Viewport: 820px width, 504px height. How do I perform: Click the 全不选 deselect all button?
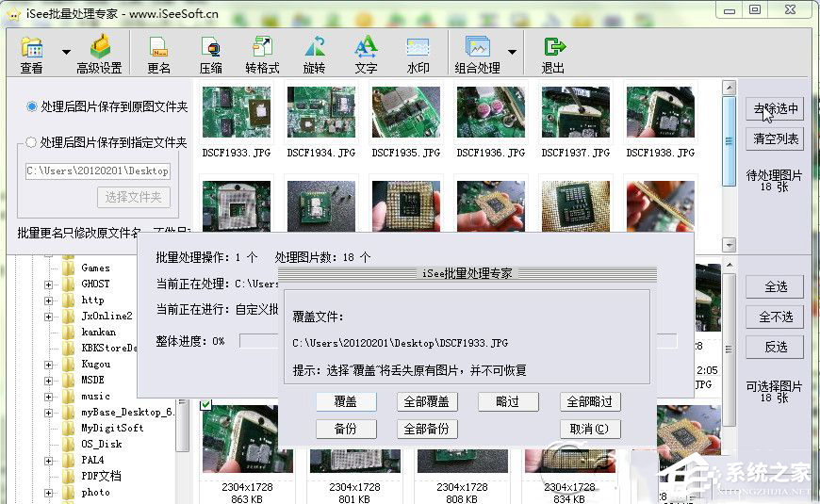point(775,317)
